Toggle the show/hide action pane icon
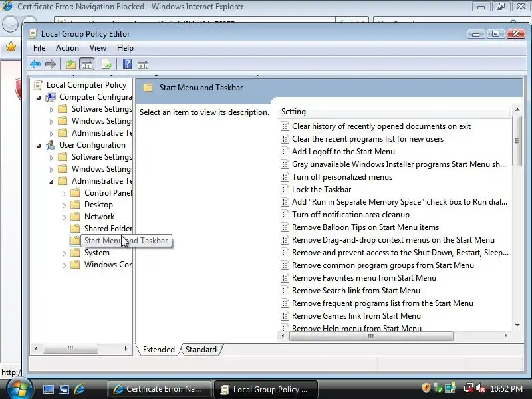Image resolution: width=532 pixels, height=399 pixels. tap(143, 64)
